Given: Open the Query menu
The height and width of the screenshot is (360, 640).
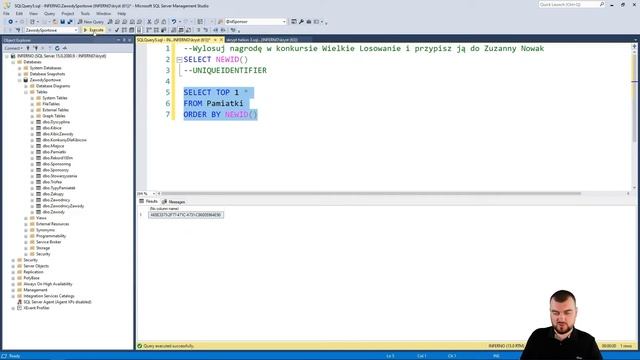Looking at the screenshot, I should click(x=49, y=13).
